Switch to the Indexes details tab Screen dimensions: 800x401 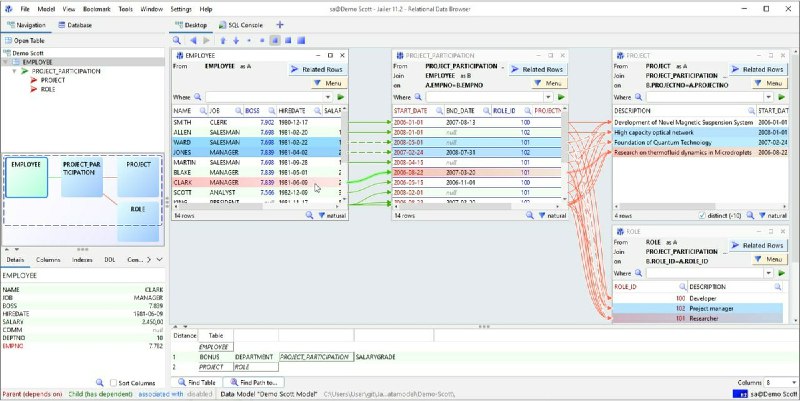point(82,260)
